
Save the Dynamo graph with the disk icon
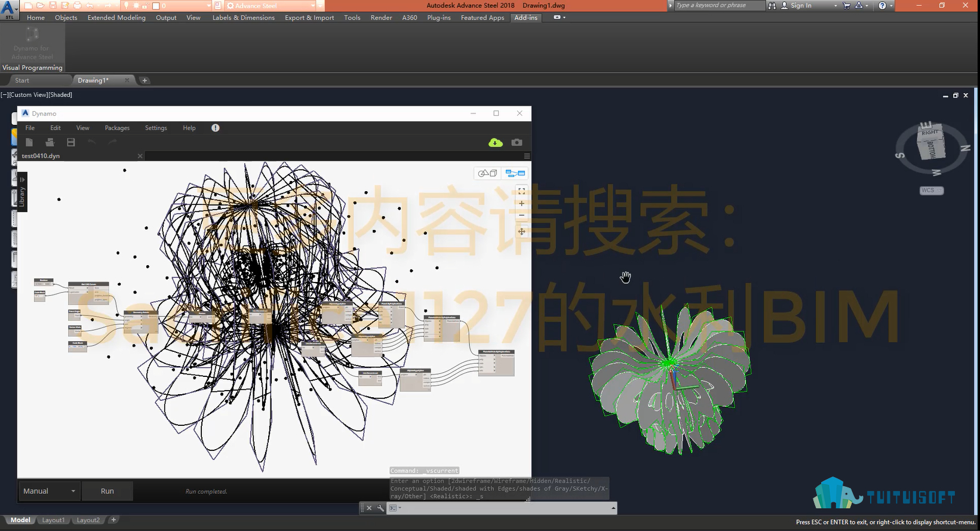tap(71, 142)
